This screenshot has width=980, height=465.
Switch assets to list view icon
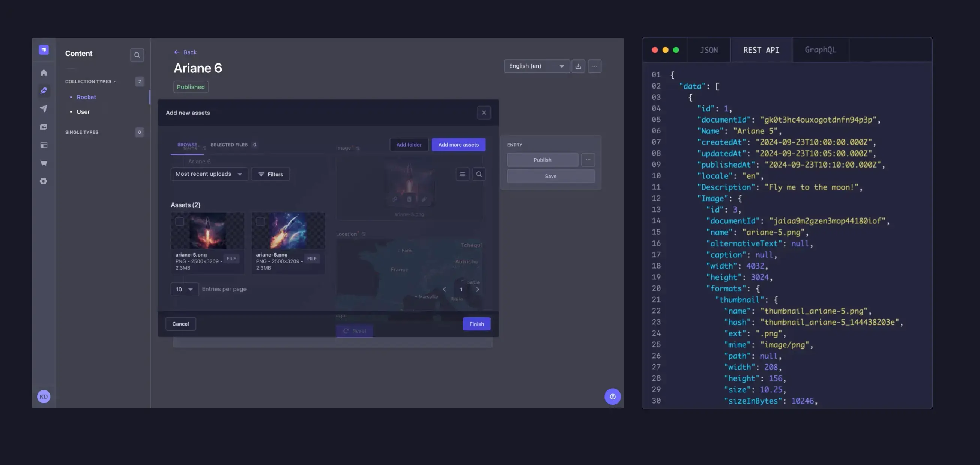pyautogui.click(x=463, y=174)
